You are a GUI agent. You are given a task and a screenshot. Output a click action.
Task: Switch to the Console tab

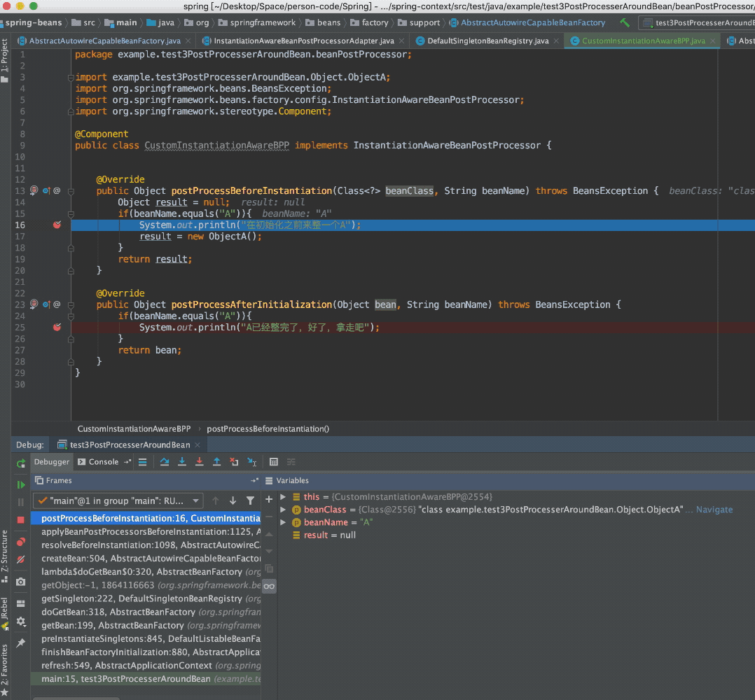[103, 462]
